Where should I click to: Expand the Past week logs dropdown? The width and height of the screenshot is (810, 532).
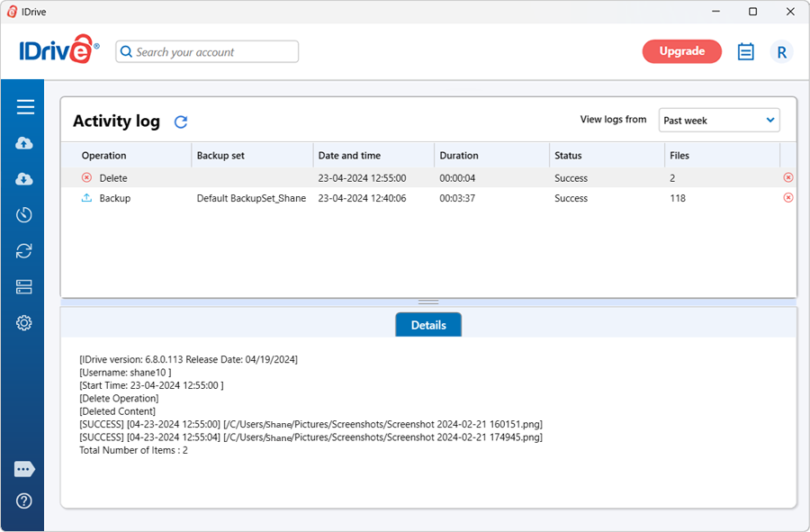(719, 120)
